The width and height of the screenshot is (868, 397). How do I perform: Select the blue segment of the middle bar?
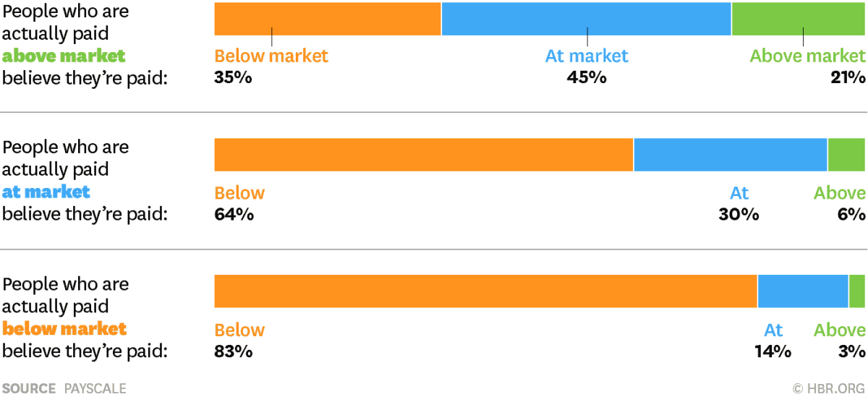tap(731, 155)
